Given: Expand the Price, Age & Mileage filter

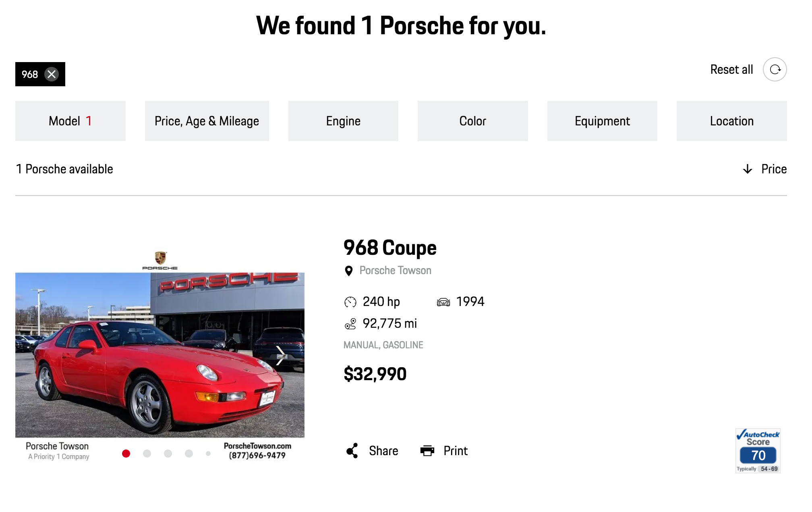Looking at the screenshot, I should coord(207,121).
